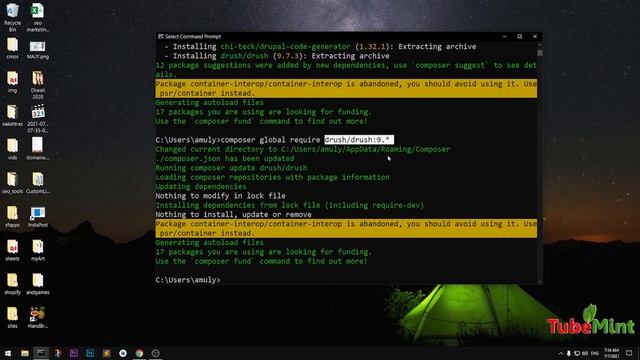Viewport: 640px width, 360px height.
Task: Open the myArt folder
Action: (38, 250)
